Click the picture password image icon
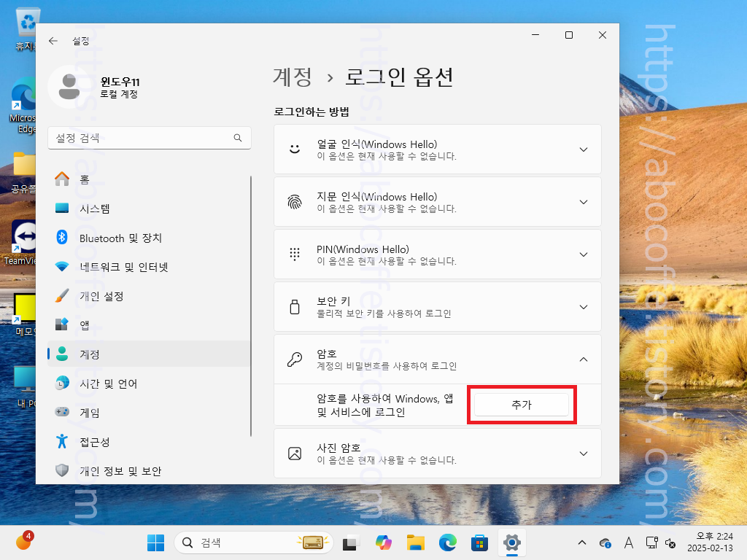747x560 pixels. pyautogui.click(x=295, y=454)
